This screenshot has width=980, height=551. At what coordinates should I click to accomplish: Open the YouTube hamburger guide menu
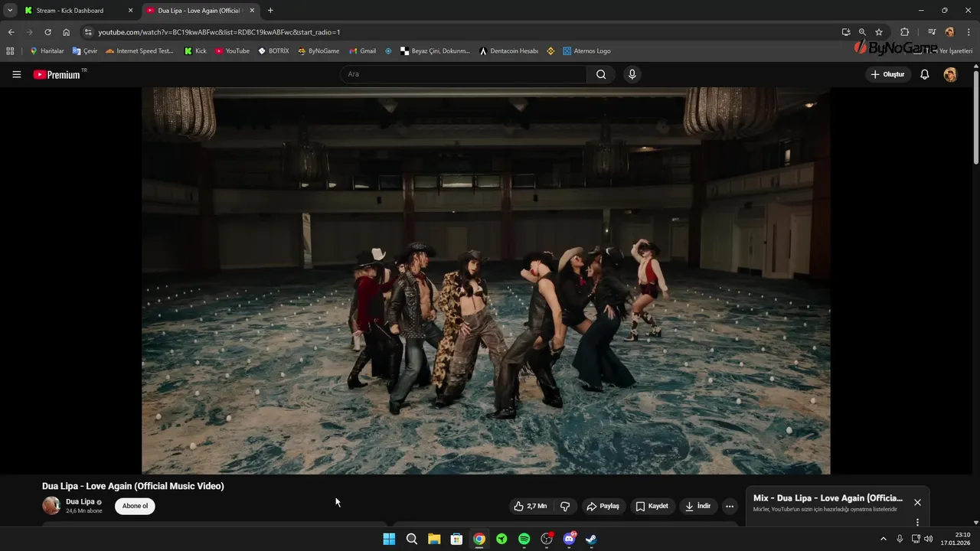(16, 74)
